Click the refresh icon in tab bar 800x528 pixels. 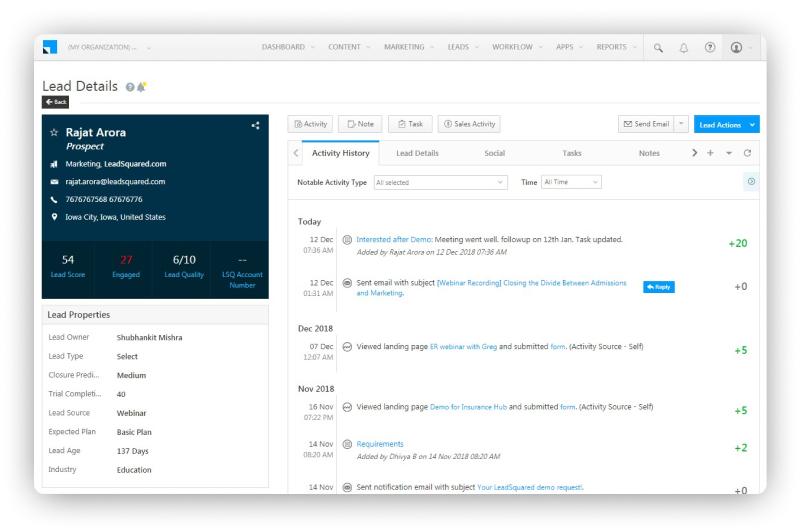(x=747, y=153)
